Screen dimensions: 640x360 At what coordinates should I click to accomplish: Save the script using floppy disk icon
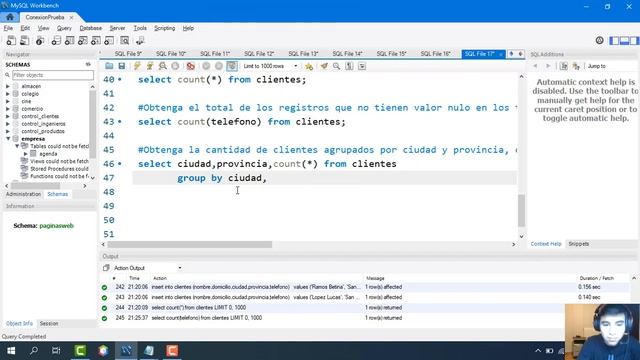[x=122, y=66]
